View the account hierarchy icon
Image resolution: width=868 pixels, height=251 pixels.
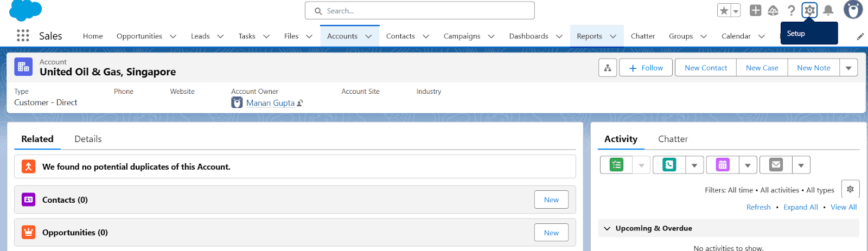click(608, 68)
